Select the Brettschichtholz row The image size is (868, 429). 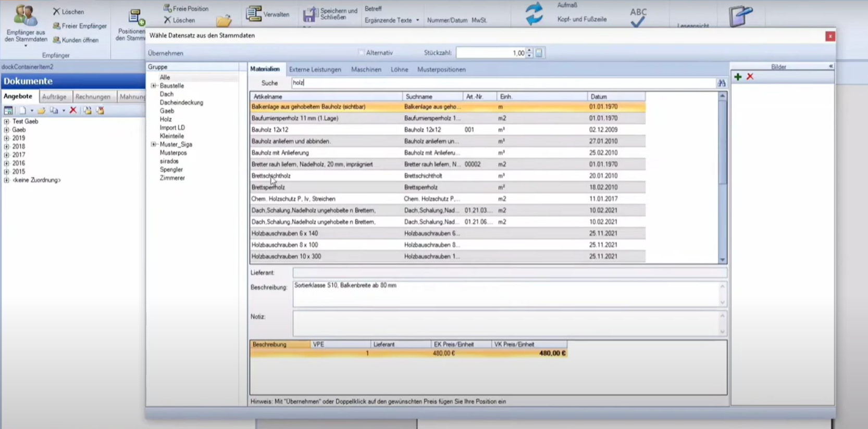pyautogui.click(x=448, y=176)
